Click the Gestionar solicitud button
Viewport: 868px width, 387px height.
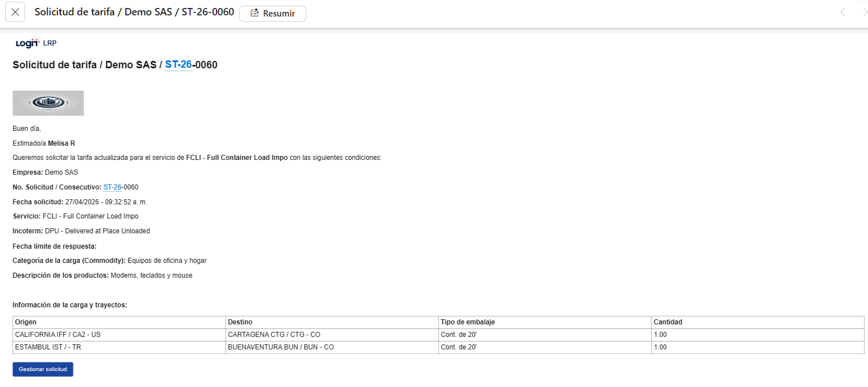43,369
